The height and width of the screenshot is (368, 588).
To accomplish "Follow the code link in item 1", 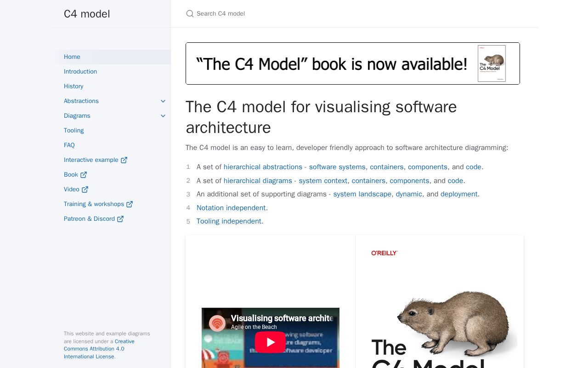I will [x=474, y=167].
